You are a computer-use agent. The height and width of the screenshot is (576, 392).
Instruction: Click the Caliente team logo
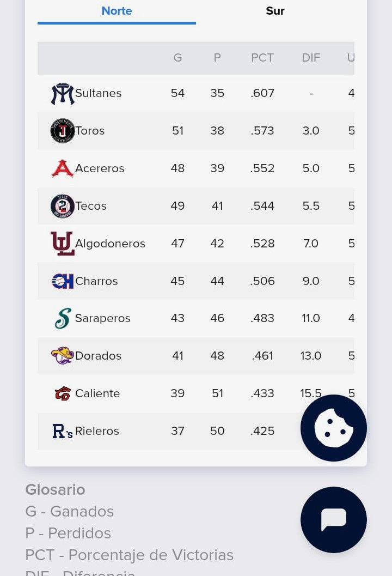click(x=63, y=393)
